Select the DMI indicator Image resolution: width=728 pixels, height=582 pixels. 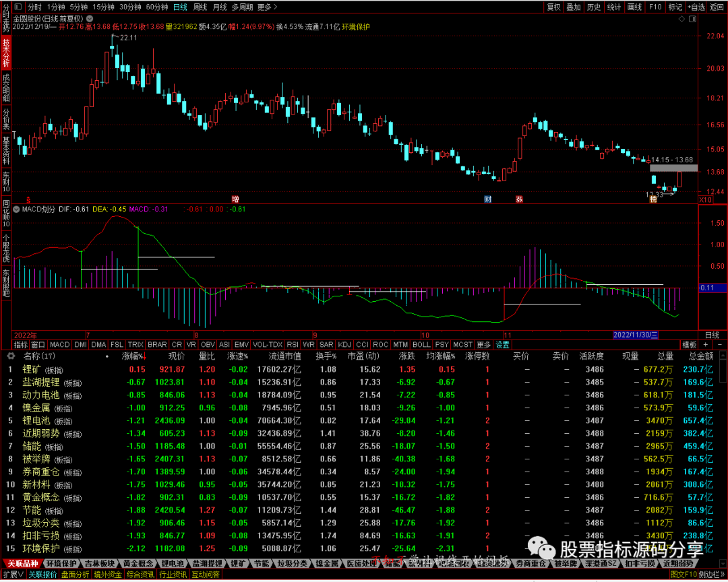click(x=81, y=345)
